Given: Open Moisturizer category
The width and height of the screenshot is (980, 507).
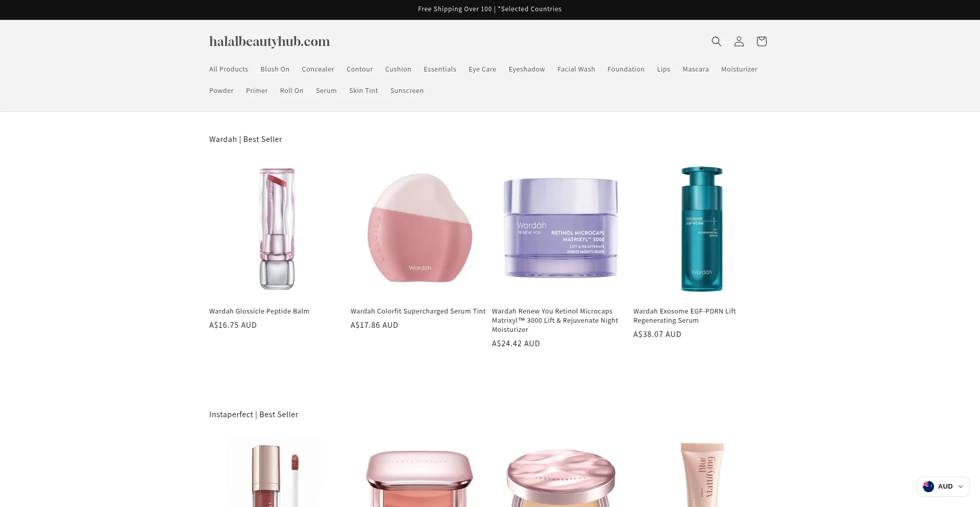Looking at the screenshot, I should click(x=739, y=69).
